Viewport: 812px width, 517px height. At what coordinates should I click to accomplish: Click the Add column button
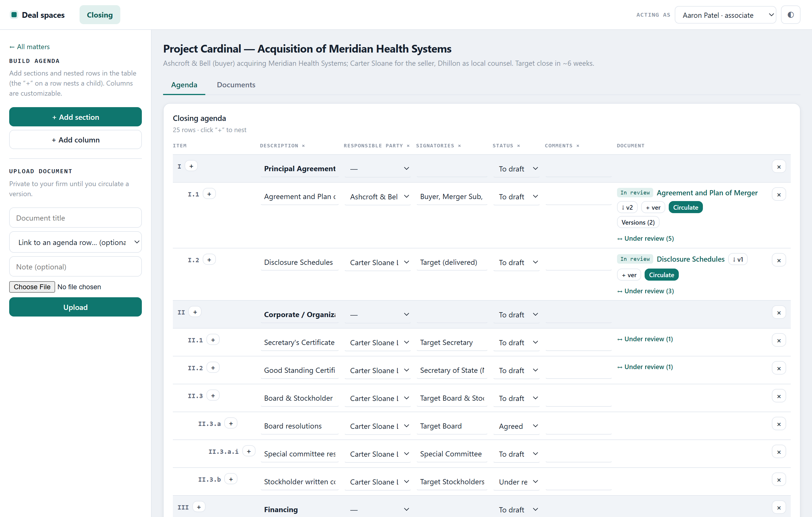coord(76,140)
